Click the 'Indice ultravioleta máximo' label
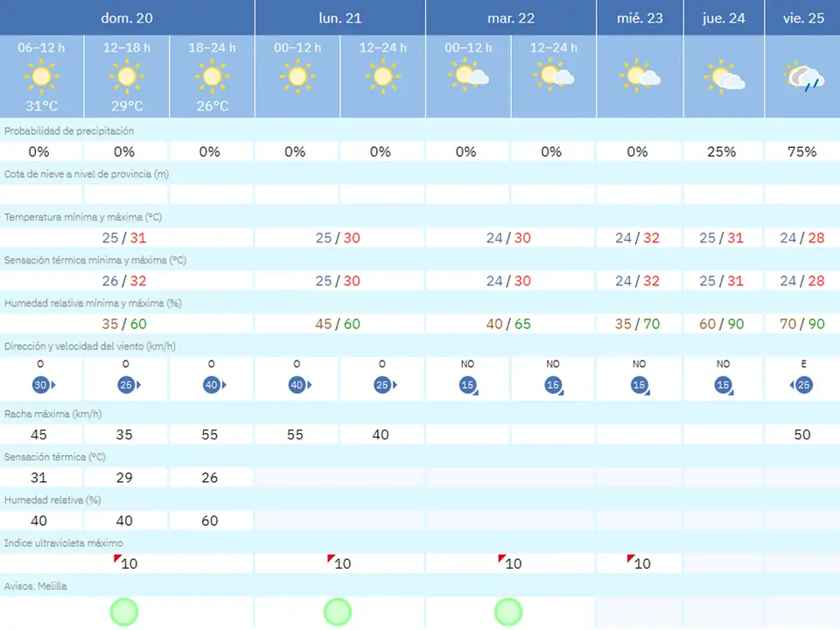Viewport: 840px width, 630px height. (63, 542)
